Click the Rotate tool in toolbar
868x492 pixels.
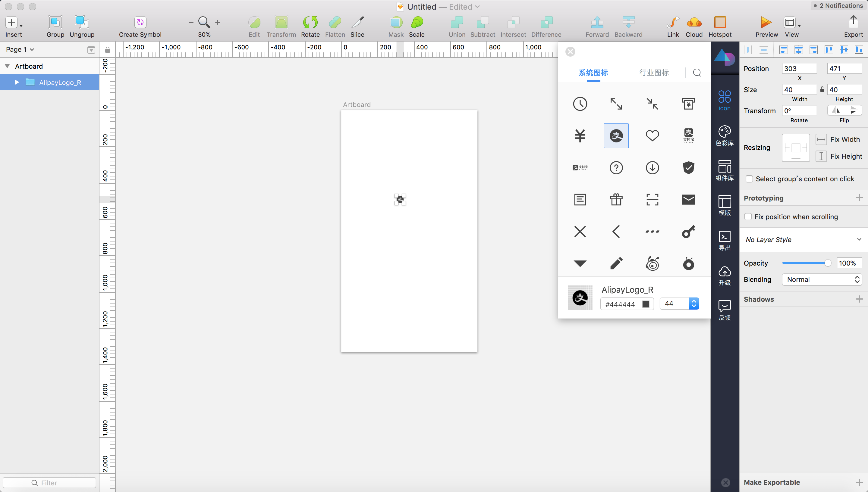tap(310, 23)
